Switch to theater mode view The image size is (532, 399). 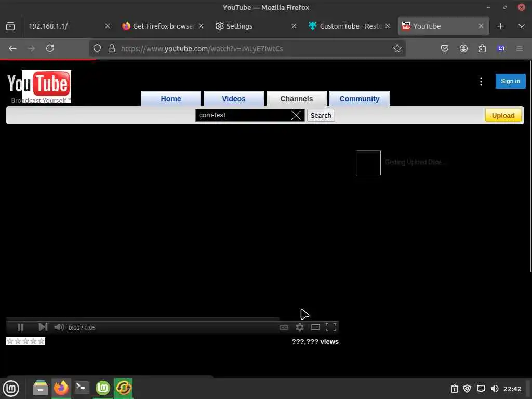coord(315,327)
